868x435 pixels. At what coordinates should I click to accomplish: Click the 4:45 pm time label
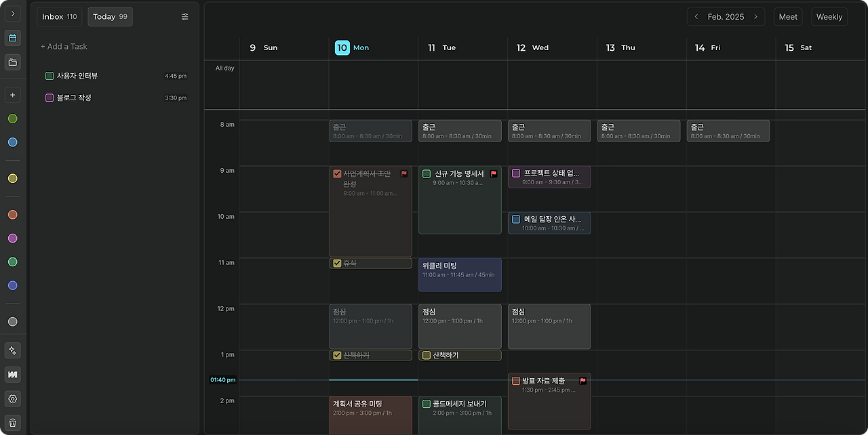[x=176, y=76]
